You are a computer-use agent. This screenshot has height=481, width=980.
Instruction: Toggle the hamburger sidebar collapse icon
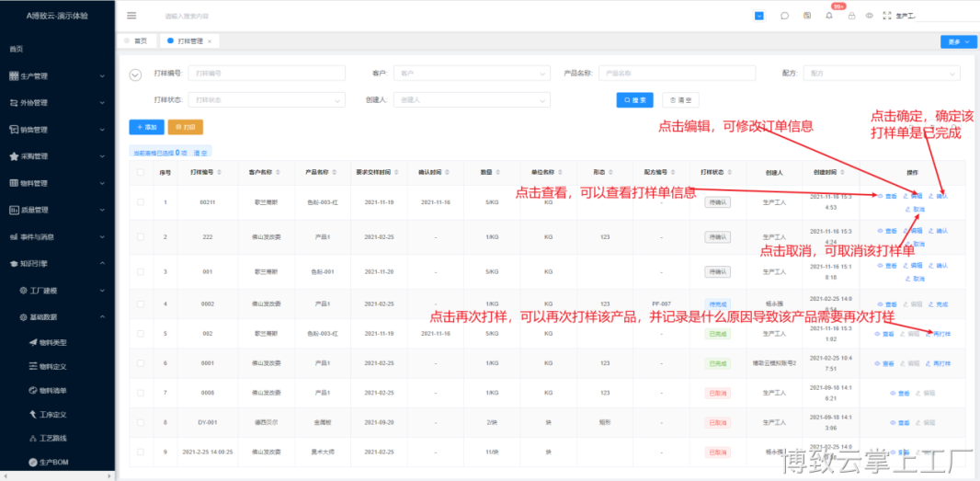point(131,16)
